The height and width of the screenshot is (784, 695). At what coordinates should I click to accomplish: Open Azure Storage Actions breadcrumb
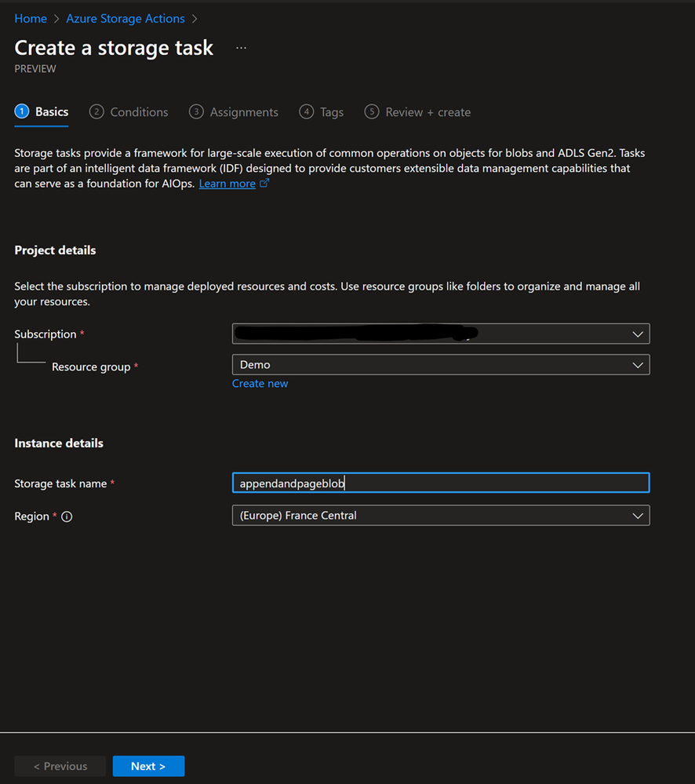[126, 19]
